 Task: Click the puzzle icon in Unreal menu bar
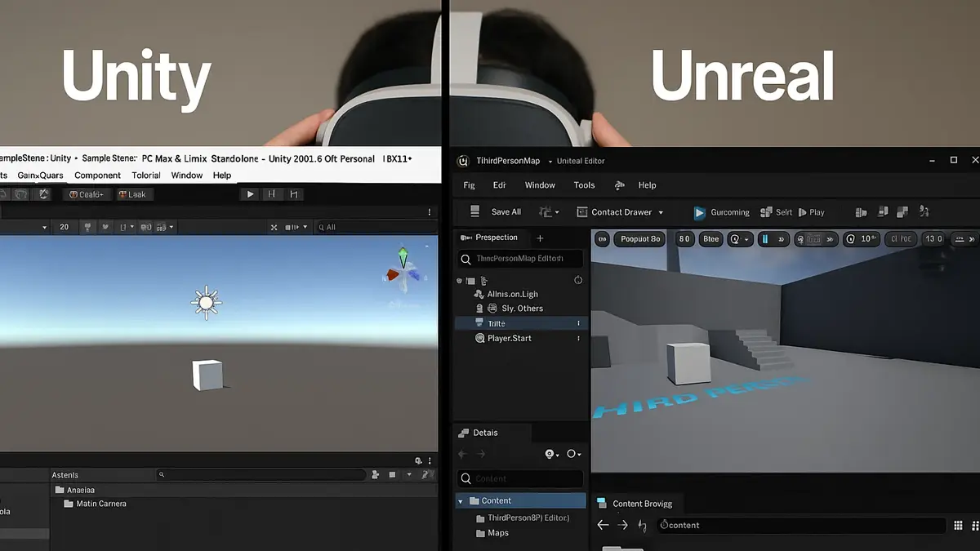(x=620, y=185)
